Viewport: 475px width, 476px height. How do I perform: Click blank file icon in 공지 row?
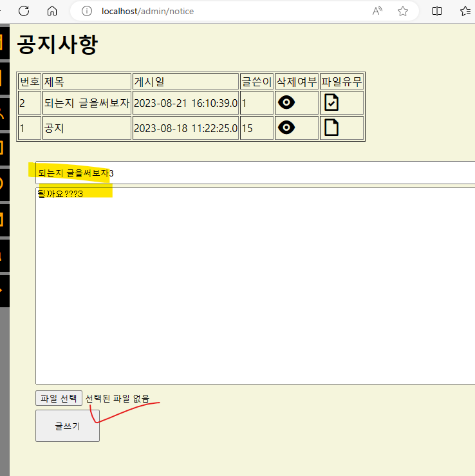331,127
